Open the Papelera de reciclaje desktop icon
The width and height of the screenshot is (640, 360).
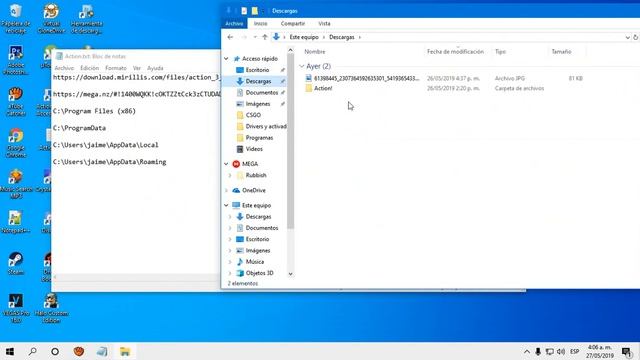coord(16,18)
